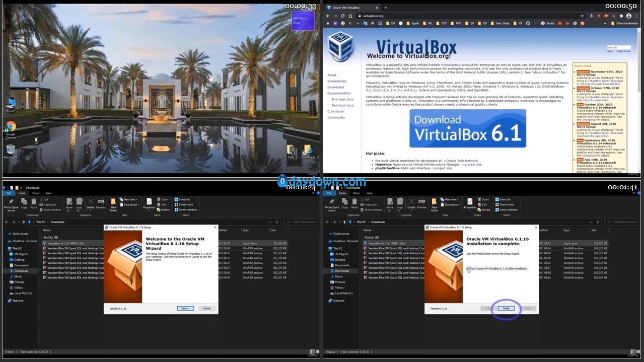Click Finish in the installation complete dialog
Image resolution: width=644 pixels, height=362 pixels.
pos(506,308)
